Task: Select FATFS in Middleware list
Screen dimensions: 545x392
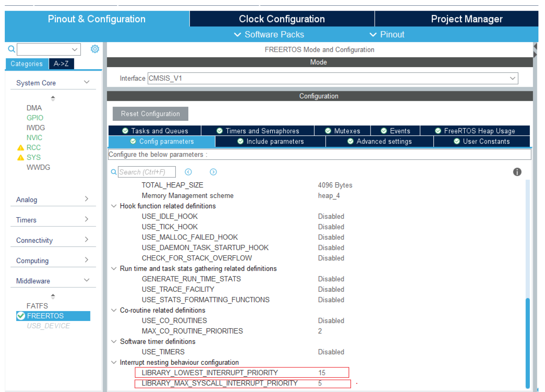Action: (x=37, y=306)
